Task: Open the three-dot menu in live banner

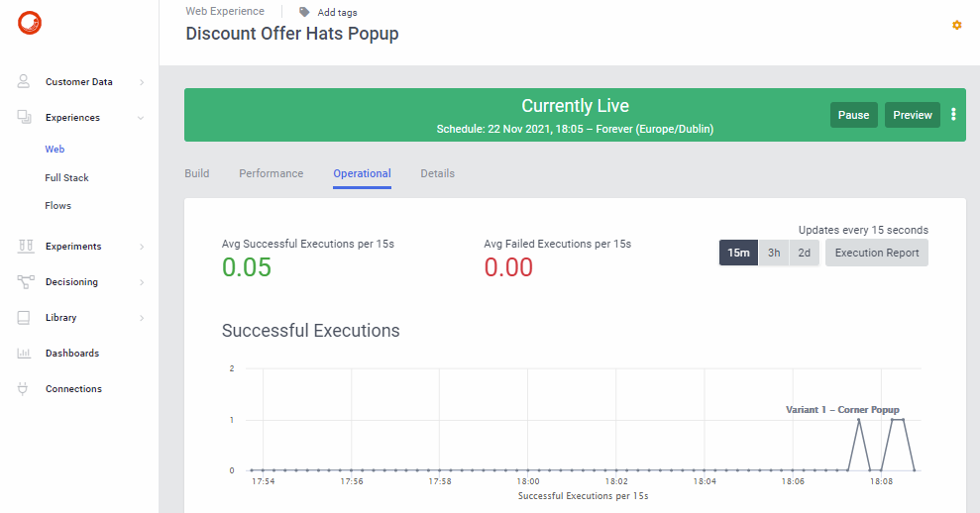Action: click(953, 115)
